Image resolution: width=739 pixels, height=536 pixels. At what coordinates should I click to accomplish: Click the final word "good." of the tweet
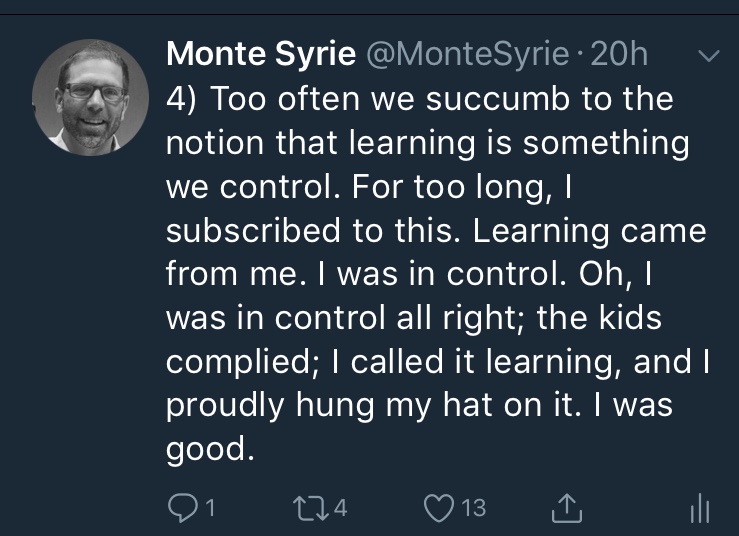point(205,449)
